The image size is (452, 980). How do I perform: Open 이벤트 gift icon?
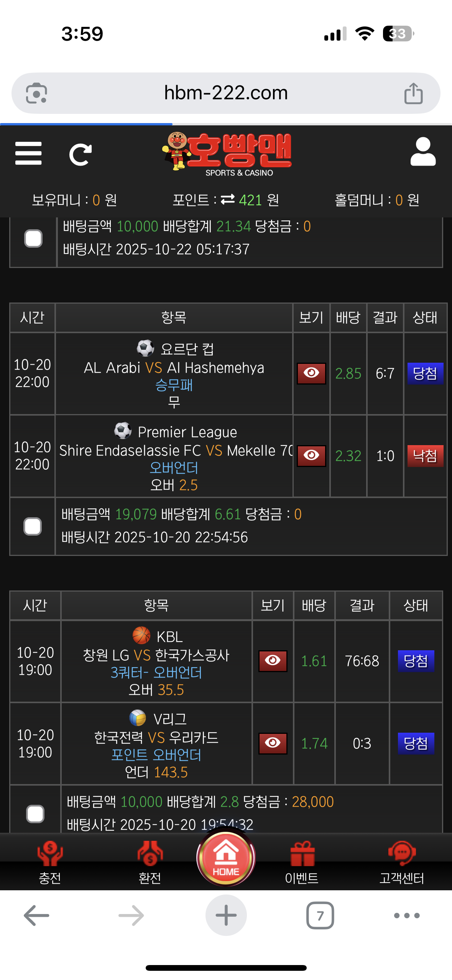click(302, 853)
